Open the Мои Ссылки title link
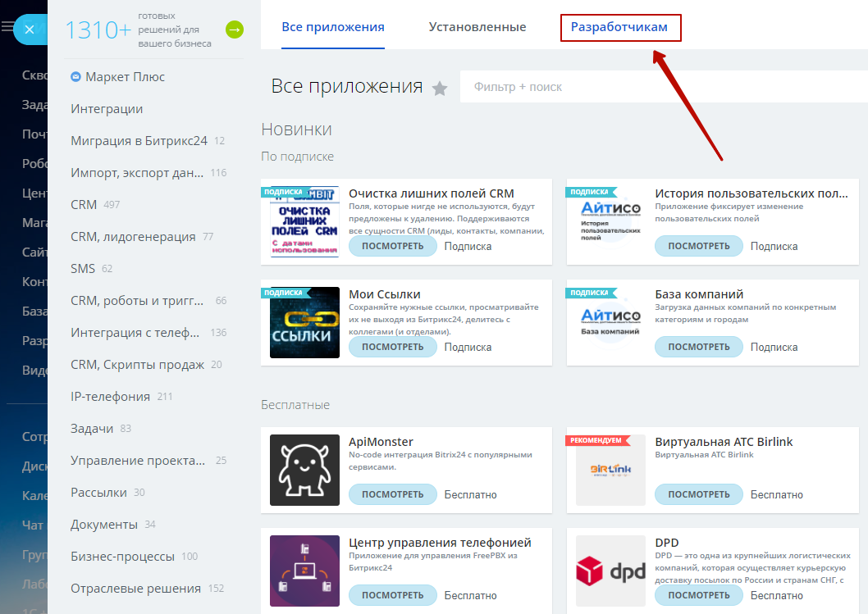Image resolution: width=868 pixels, height=614 pixels. point(385,294)
